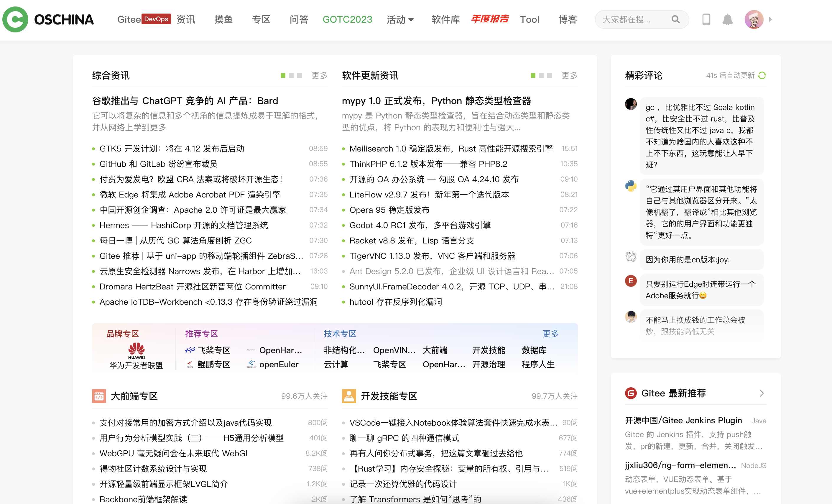The width and height of the screenshot is (832, 504).
Task: Click the user avatar in header
Action: point(754,19)
